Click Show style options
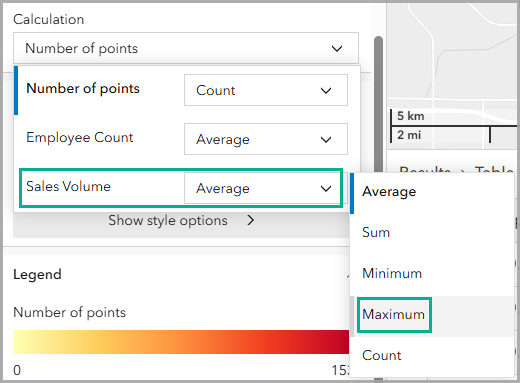520x383 pixels. [168, 220]
